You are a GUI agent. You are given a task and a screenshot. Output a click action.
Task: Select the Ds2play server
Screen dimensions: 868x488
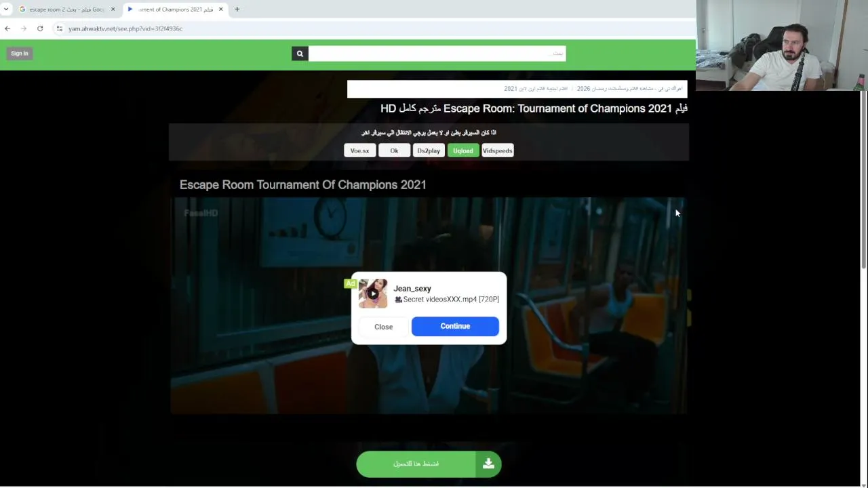(x=429, y=150)
